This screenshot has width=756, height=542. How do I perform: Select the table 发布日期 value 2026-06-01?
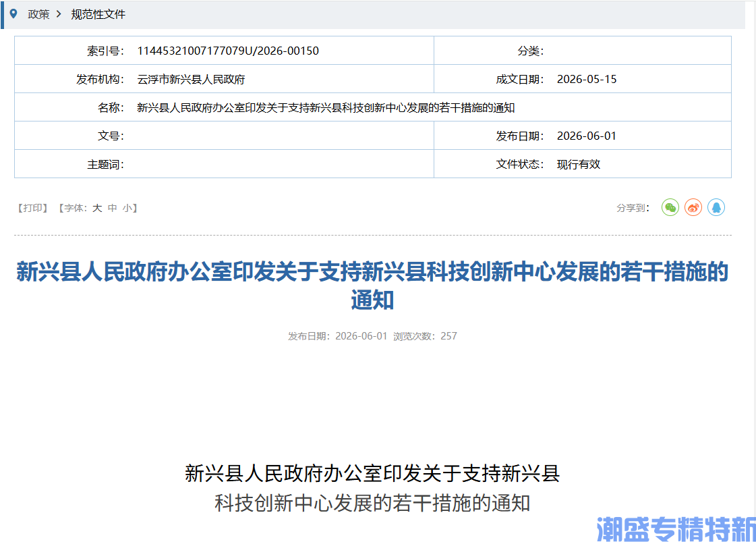tap(587, 136)
